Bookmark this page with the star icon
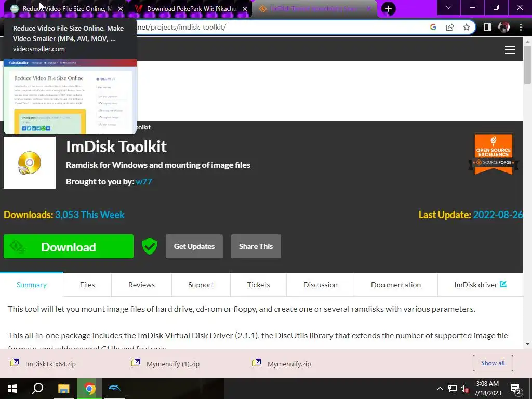 [467, 27]
